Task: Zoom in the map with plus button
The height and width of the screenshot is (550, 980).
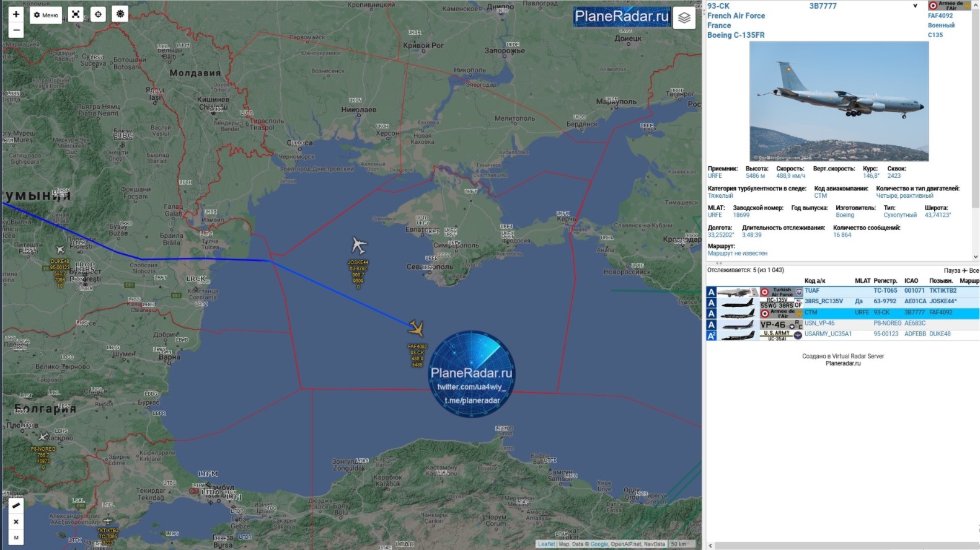Action: pos(16,14)
